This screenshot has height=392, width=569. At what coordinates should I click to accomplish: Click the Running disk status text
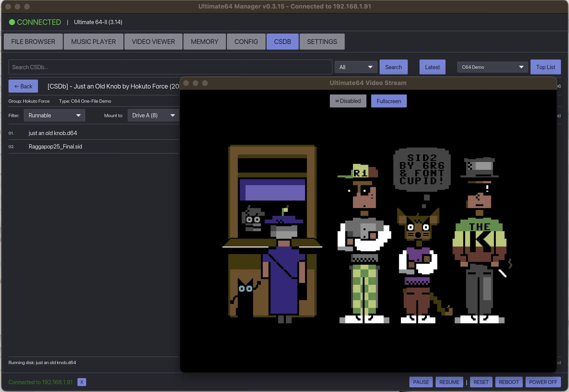click(42, 363)
